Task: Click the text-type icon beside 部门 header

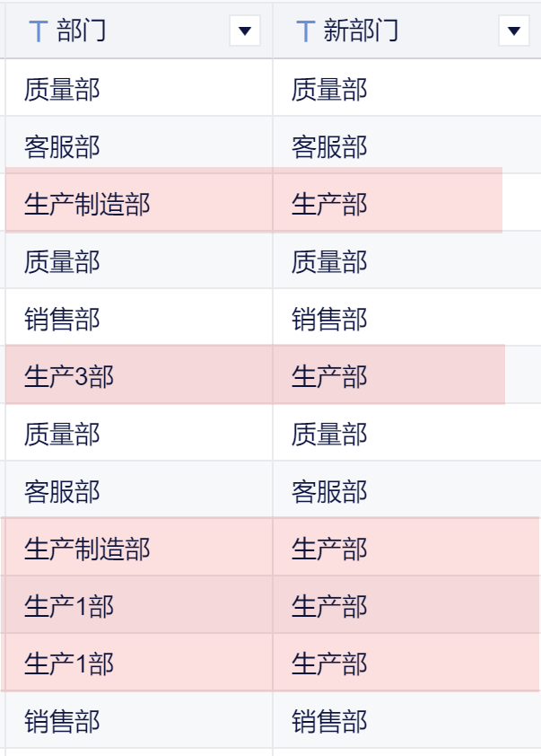Action: (x=38, y=31)
